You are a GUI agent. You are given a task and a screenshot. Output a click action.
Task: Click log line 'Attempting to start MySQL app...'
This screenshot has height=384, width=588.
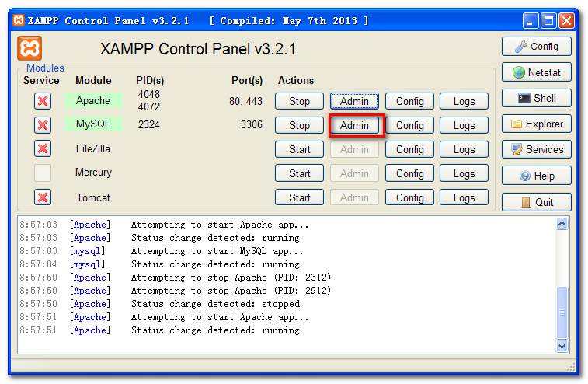217,251
